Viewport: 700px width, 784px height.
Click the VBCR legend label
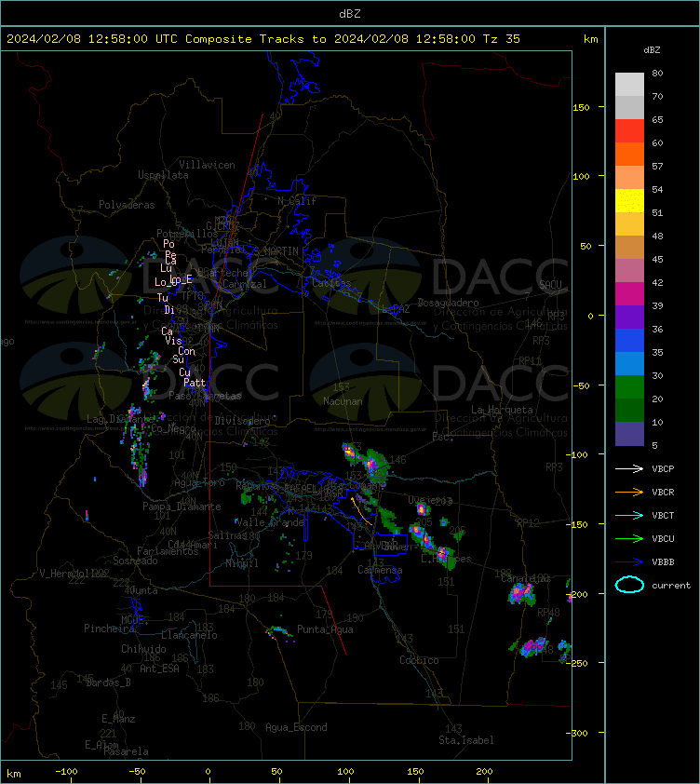(663, 492)
